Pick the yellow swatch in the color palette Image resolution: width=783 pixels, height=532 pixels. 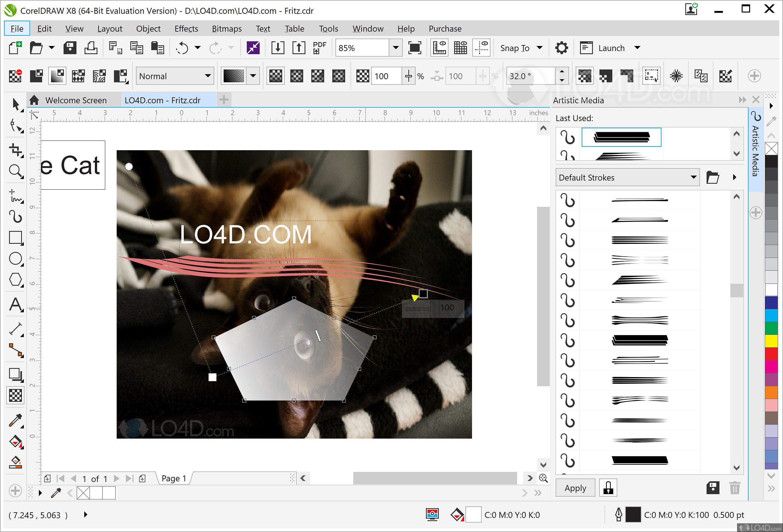[771, 341]
